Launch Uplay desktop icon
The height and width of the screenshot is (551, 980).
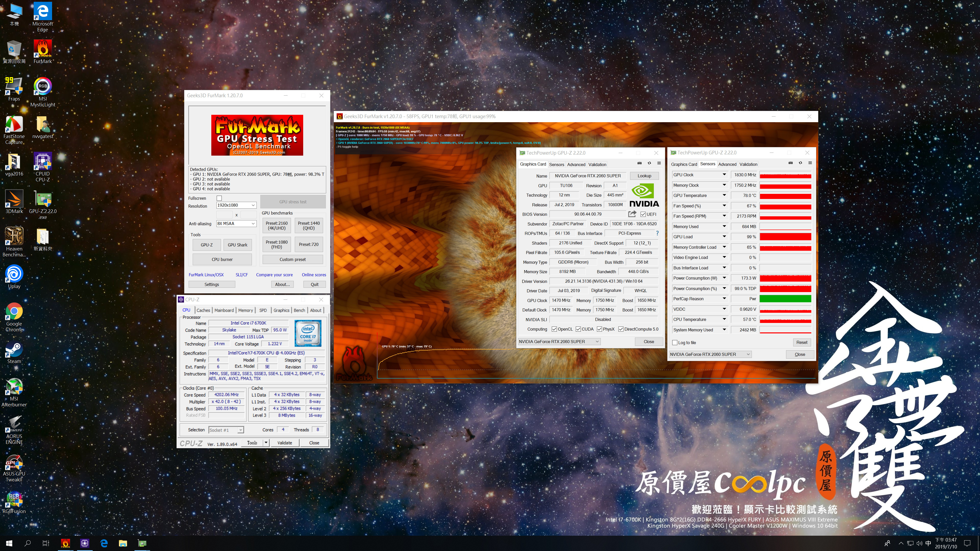[x=14, y=277]
